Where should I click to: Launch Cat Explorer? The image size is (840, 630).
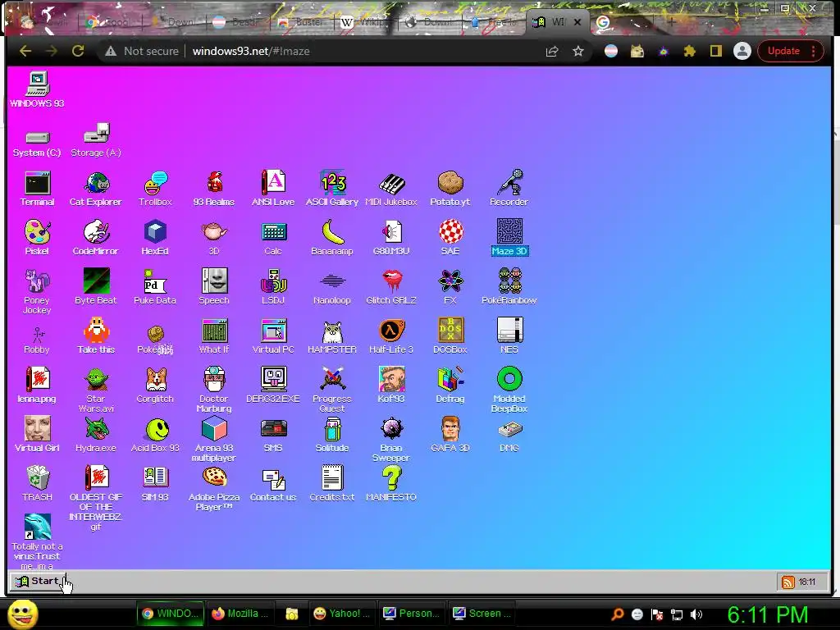96,189
